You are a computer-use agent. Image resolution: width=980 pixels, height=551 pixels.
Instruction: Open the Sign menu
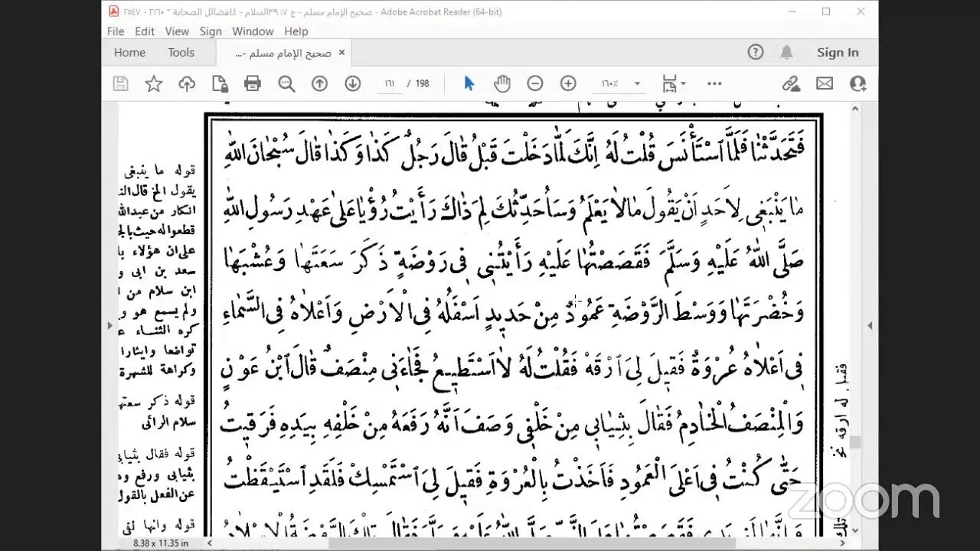[211, 31]
